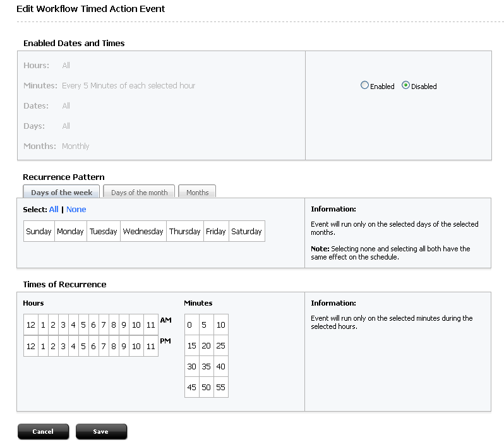This screenshot has width=504, height=447.
Task: Select hour 4 in the PM row
Action: pyautogui.click(x=73, y=346)
